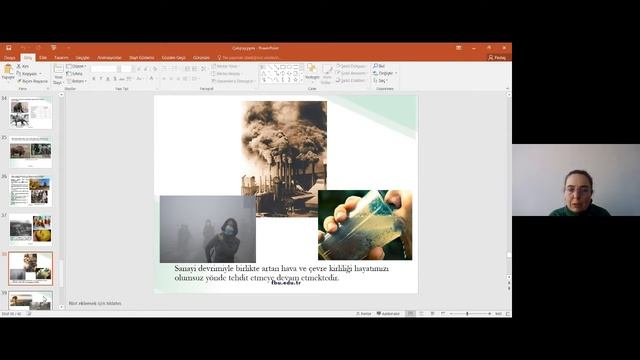Viewport: 640px width, 360px height.
Task: Click the Start From Beginning quick-access icon
Action: coord(53,48)
